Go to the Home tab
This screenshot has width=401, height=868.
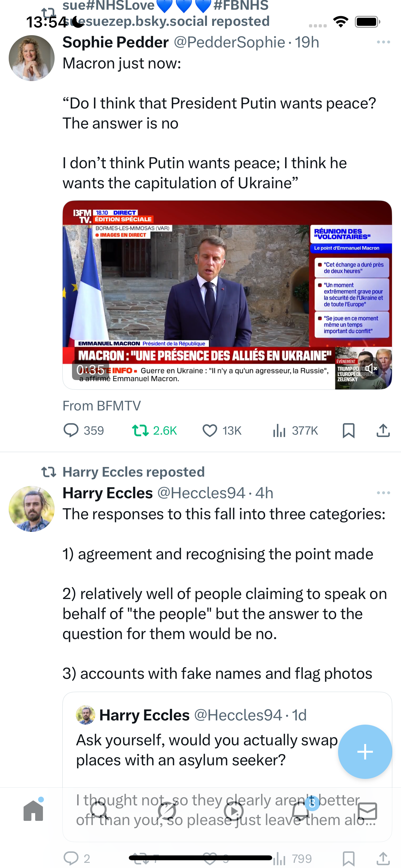pyautogui.click(x=33, y=811)
